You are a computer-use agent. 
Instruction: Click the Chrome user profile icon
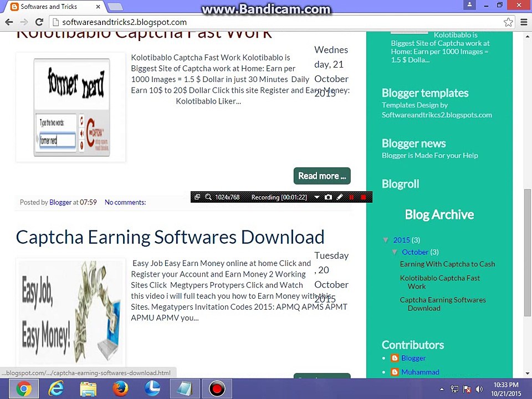pyautogui.click(x=469, y=5)
